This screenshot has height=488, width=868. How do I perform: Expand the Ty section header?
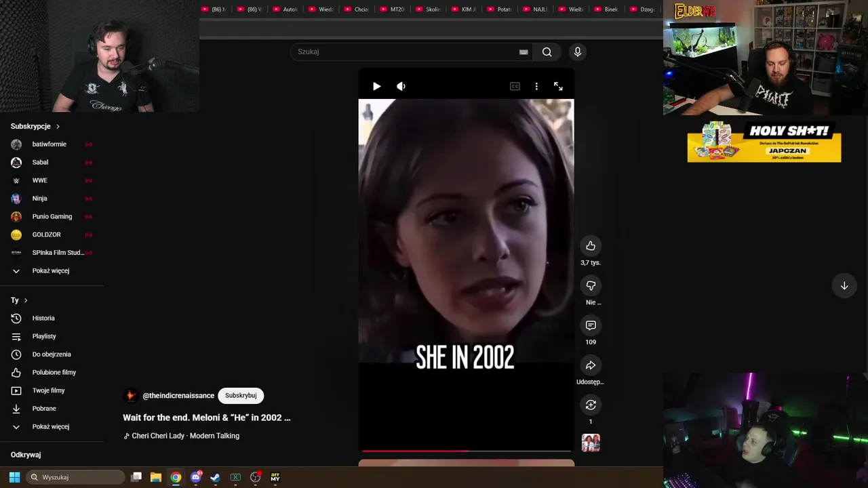pos(19,300)
